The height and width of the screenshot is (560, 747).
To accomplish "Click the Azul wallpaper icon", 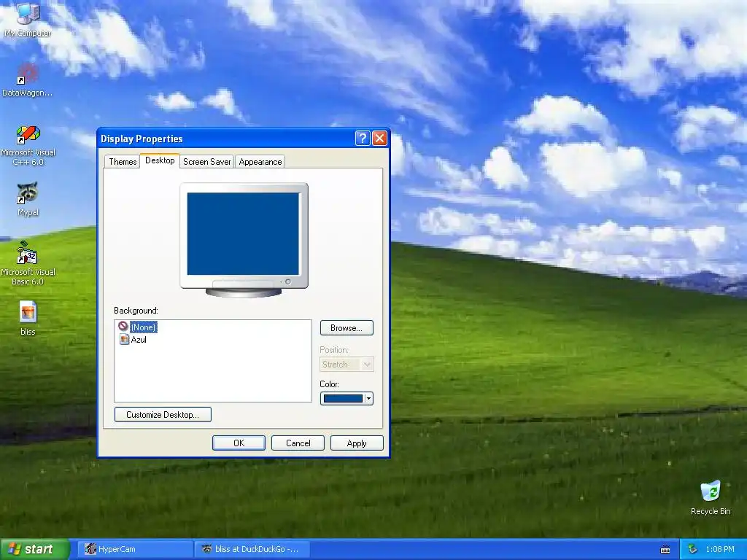I will [124, 340].
